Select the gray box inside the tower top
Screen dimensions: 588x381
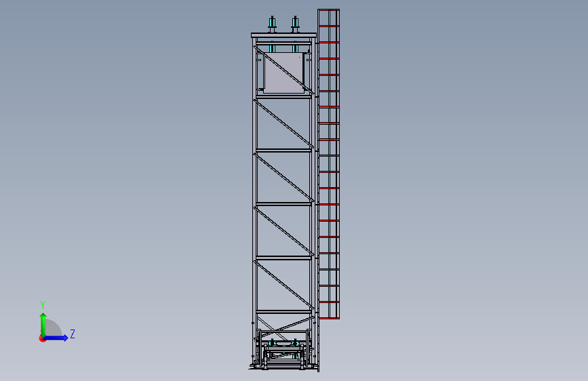point(283,73)
